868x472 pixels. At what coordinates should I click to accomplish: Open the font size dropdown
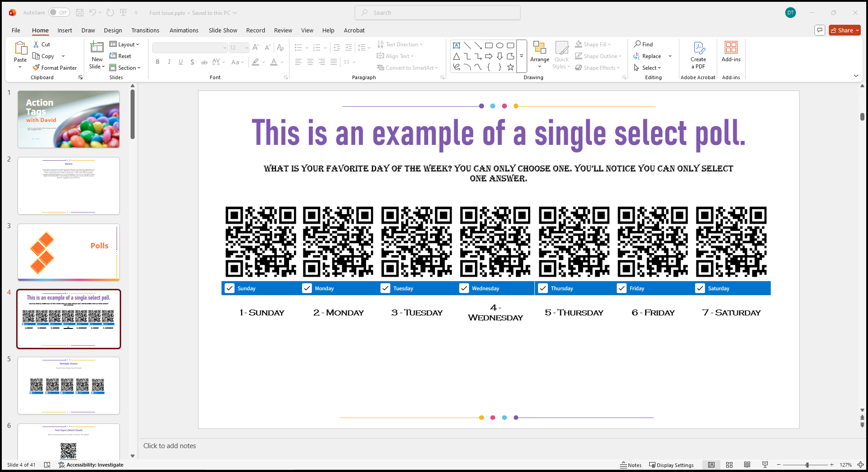pos(245,47)
